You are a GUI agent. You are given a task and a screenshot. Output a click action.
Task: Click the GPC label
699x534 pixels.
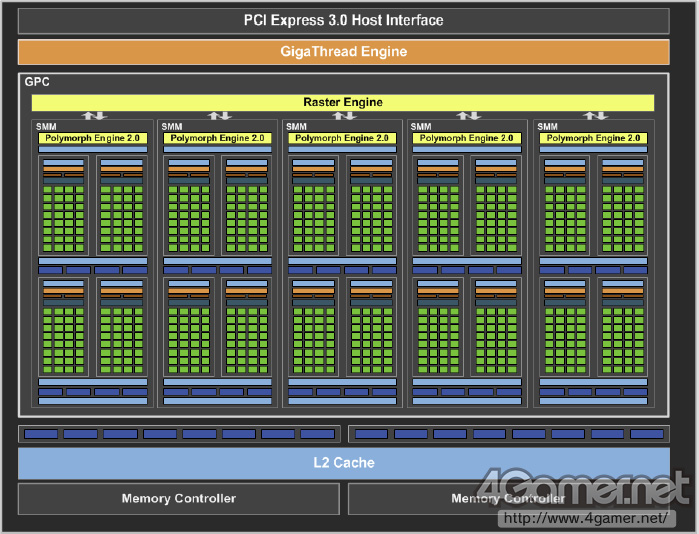37,82
